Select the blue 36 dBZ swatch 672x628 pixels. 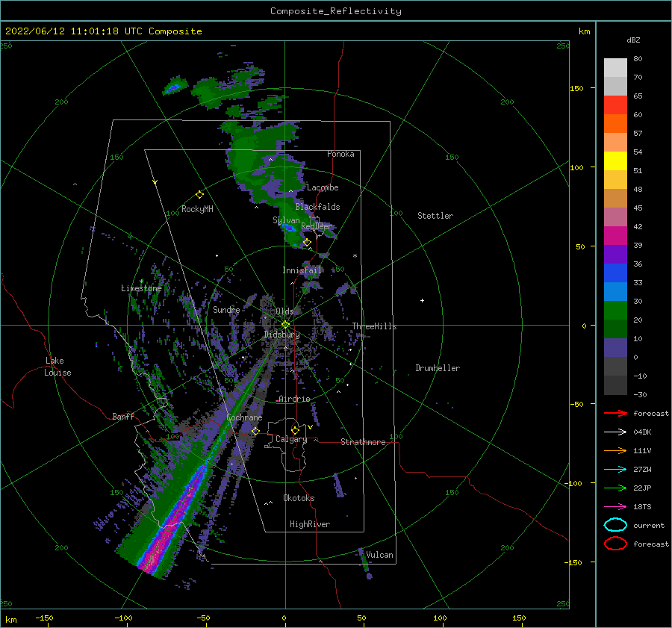tap(615, 273)
